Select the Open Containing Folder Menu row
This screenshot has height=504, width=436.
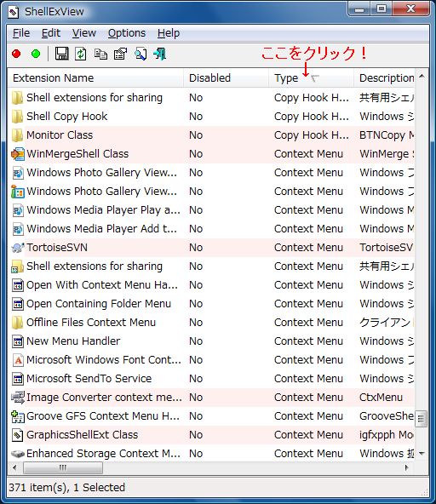tap(211, 304)
